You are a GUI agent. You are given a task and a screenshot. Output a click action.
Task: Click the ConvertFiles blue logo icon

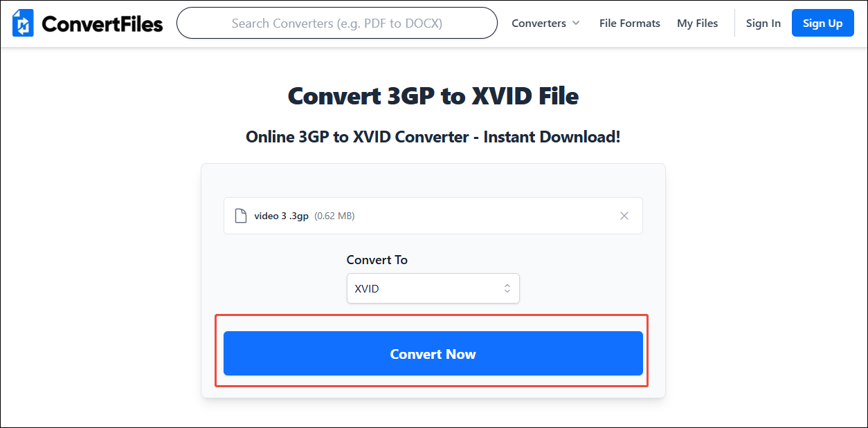[x=23, y=24]
